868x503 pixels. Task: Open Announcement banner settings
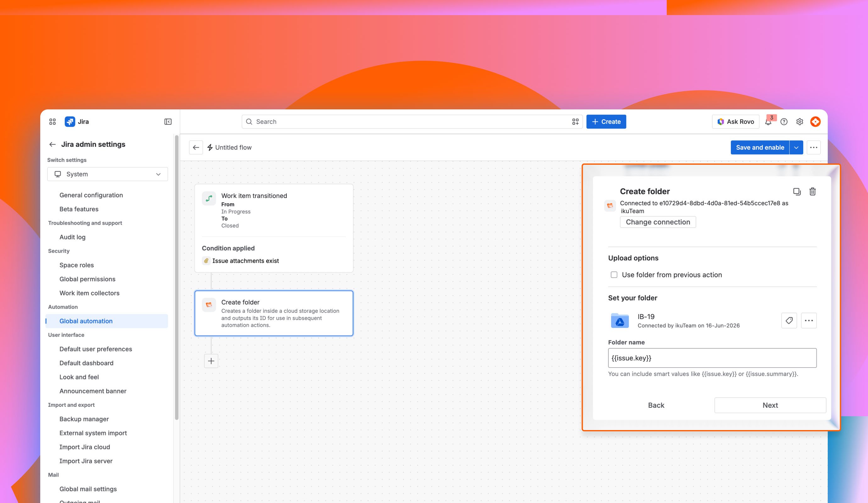93,391
